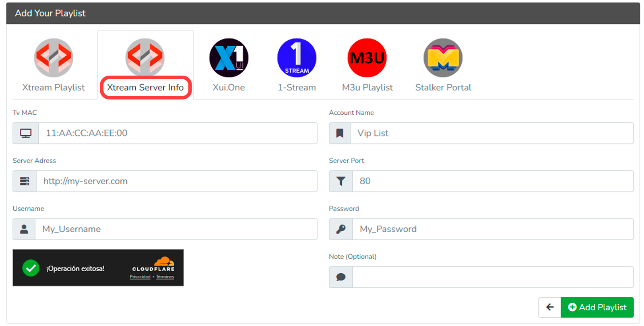Click the Password label text
Screen dimensions: 644x326
[344, 208]
